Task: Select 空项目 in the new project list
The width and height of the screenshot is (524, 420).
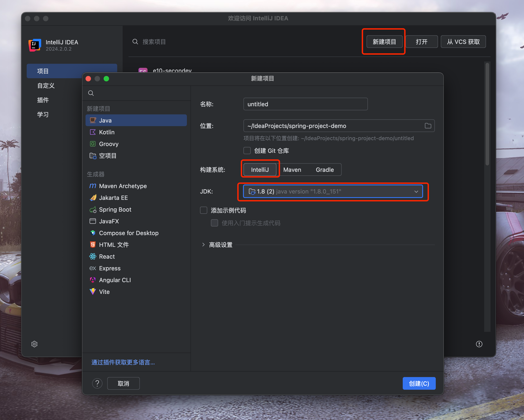Action: 136,156
